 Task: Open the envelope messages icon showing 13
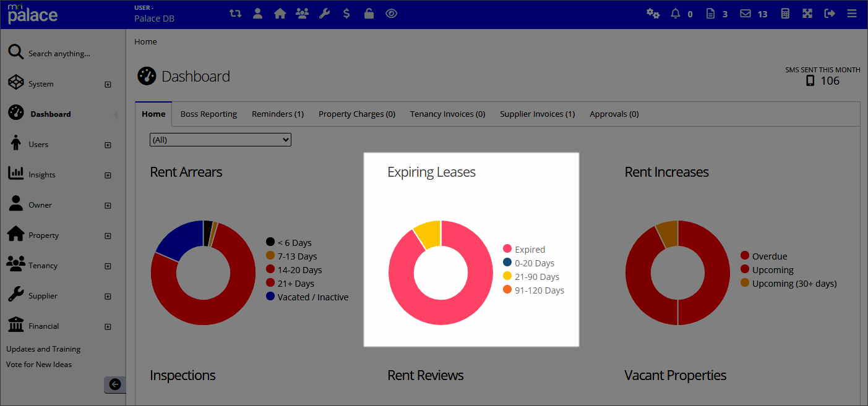coord(746,13)
